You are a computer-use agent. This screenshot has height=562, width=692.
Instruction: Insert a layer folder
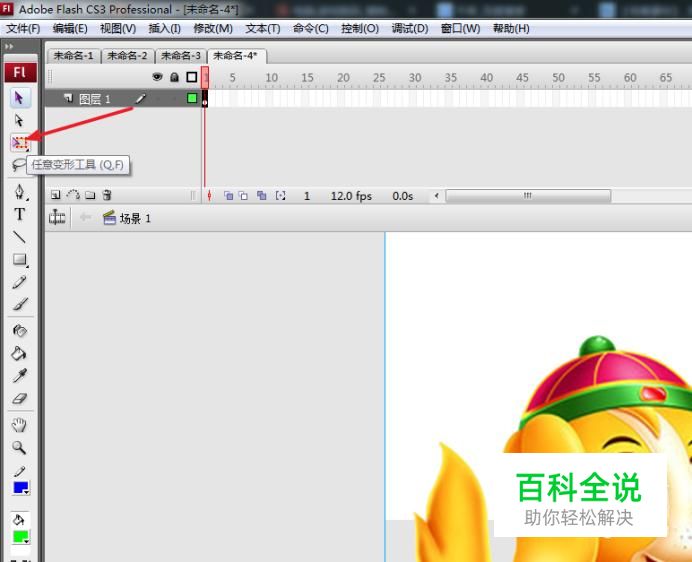pyautogui.click(x=90, y=195)
